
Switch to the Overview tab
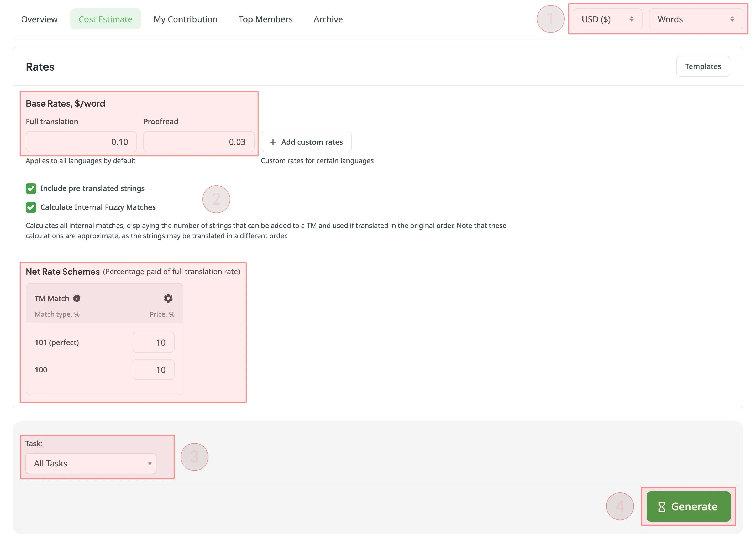[39, 19]
